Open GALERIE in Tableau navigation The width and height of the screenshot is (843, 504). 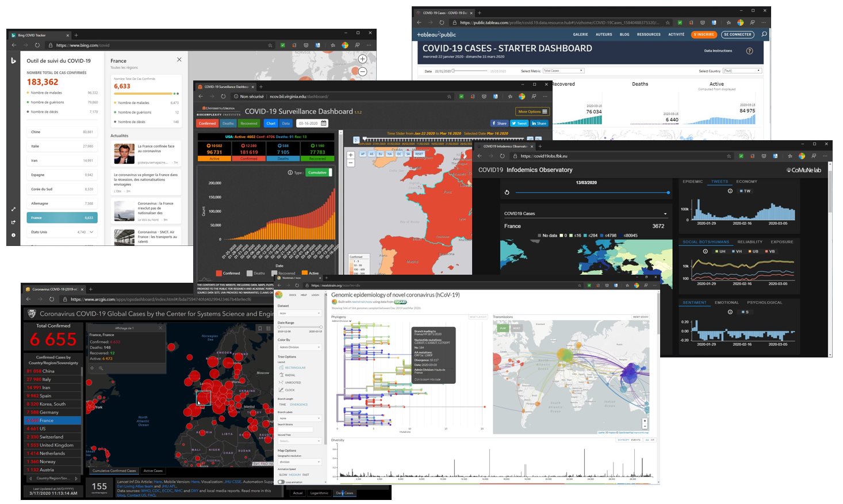580,34
